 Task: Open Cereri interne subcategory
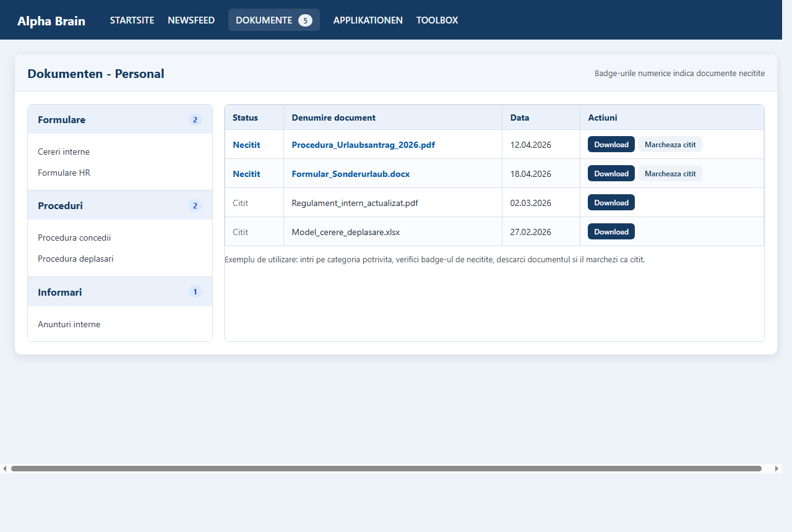coord(64,152)
